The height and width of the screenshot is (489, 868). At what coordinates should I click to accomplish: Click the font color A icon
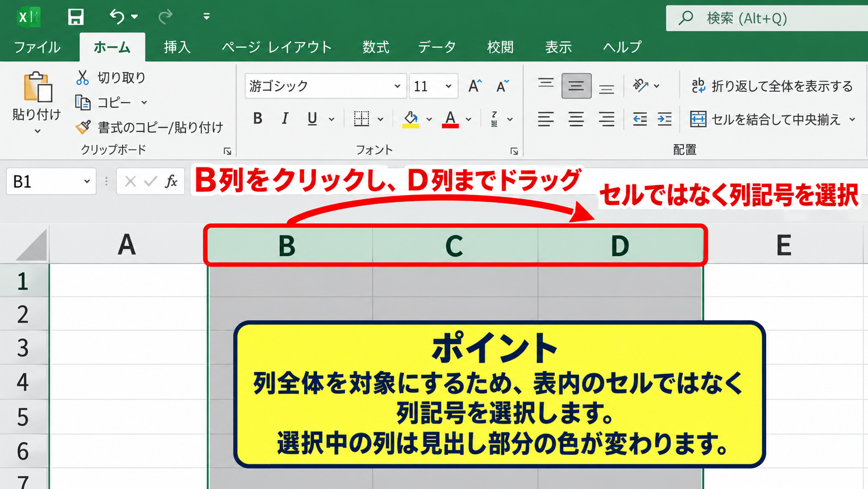[x=450, y=119]
